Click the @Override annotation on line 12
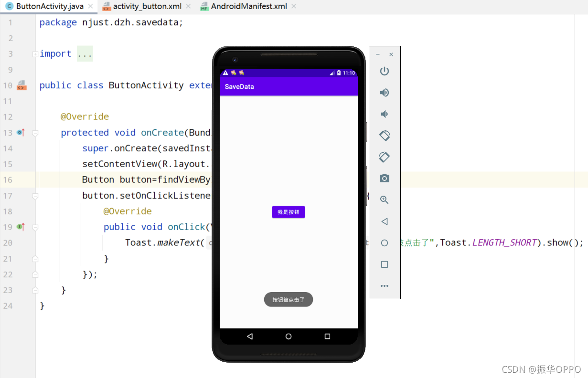This screenshot has height=378, width=588. (85, 117)
